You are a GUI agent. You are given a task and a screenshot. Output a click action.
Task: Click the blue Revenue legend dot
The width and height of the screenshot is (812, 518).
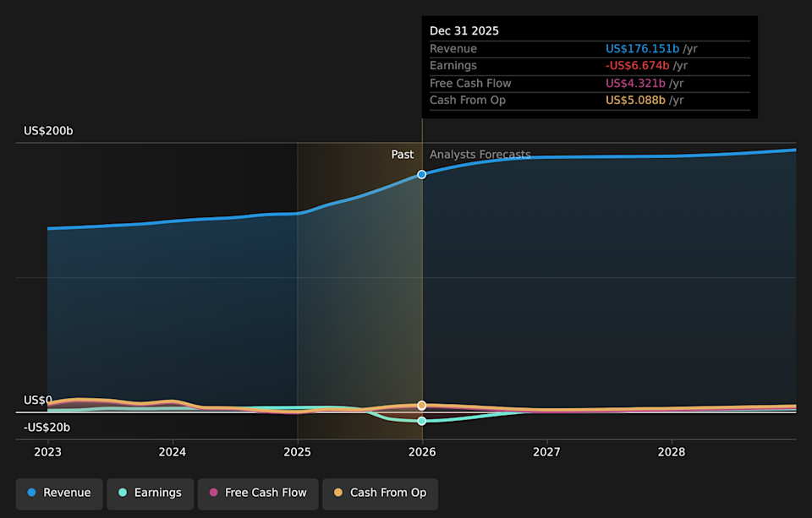tap(33, 493)
